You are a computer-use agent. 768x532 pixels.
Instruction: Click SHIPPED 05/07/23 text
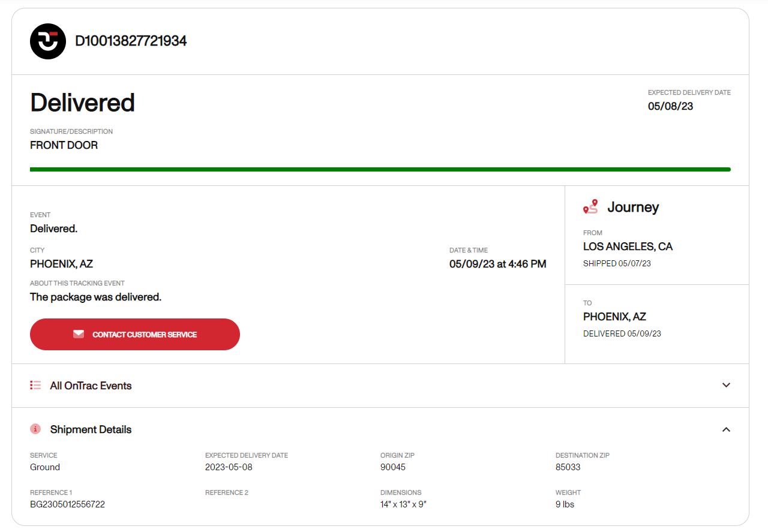[x=617, y=263]
